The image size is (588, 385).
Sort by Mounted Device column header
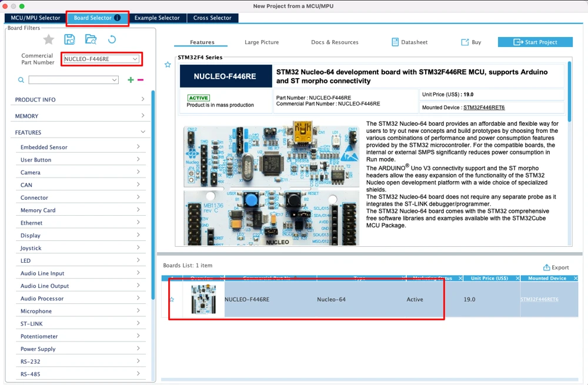pos(547,278)
